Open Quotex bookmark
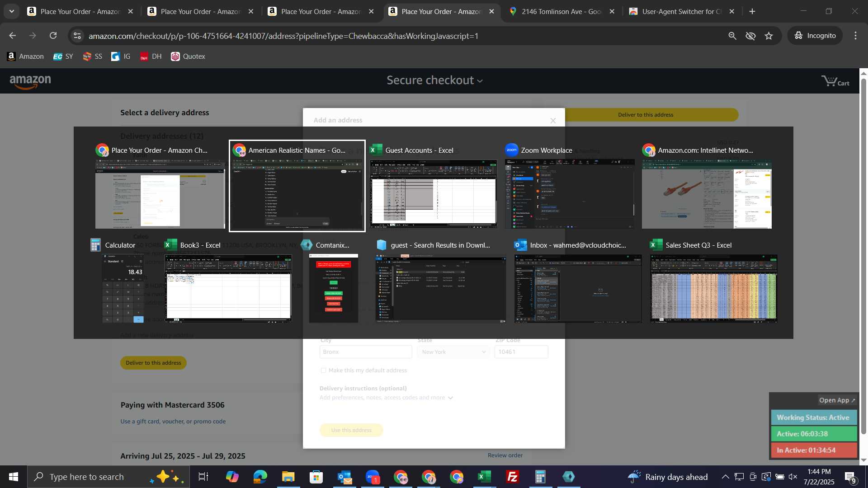The width and height of the screenshot is (868, 488). (x=188, y=56)
